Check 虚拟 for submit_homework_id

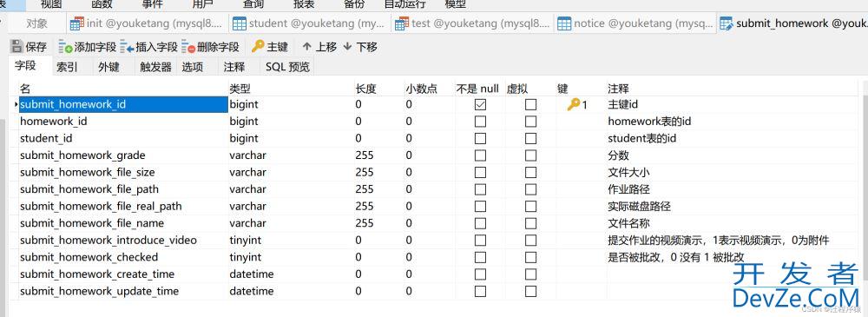(531, 104)
